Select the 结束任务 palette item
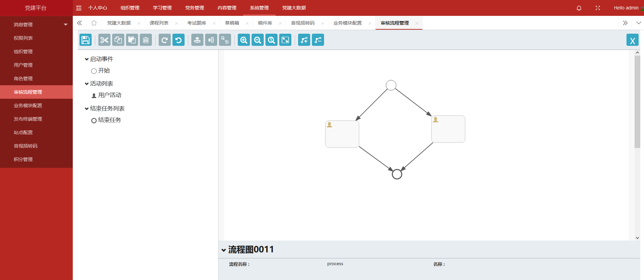Image resolution: width=644 pixels, height=280 pixels. click(106, 120)
